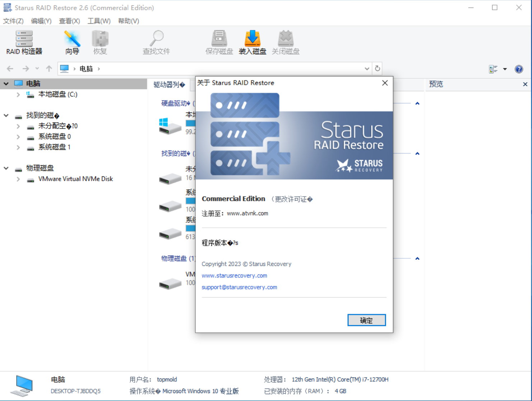This screenshot has width=532, height=401.
Task: Click the application icon in the title bar
Action: (7, 8)
